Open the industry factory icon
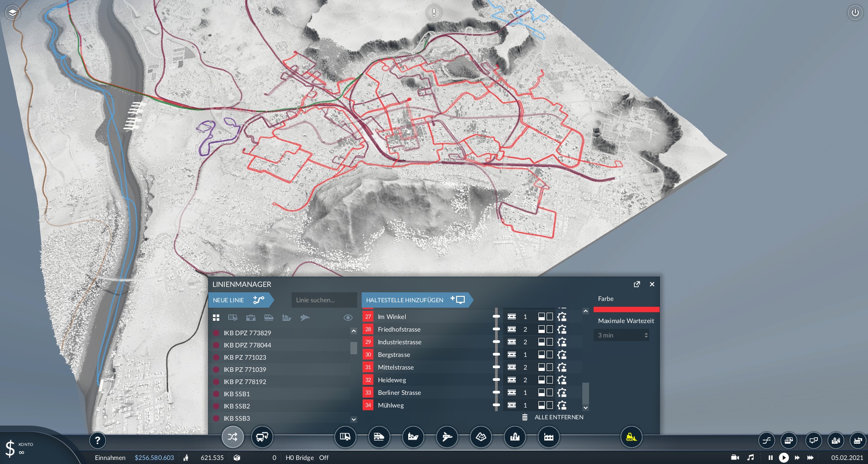 [x=549, y=437]
